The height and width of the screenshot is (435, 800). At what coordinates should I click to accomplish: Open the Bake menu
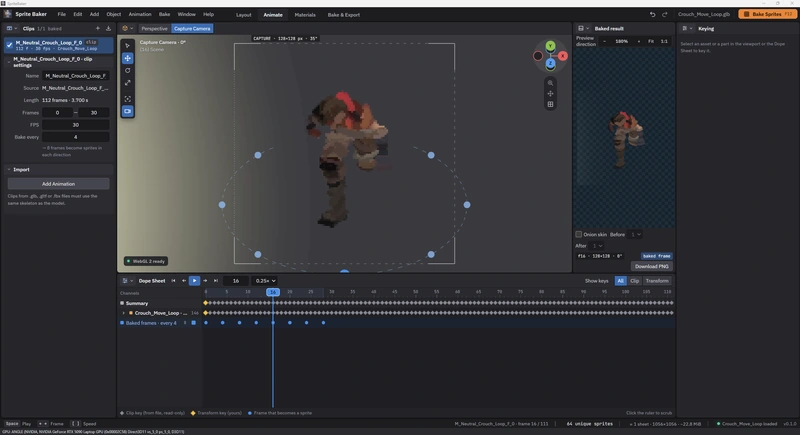tap(164, 14)
